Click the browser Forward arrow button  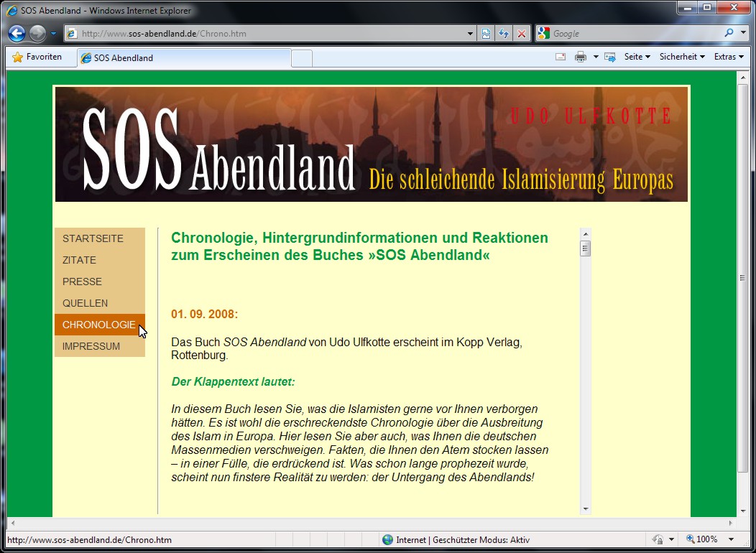pos(37,34)
